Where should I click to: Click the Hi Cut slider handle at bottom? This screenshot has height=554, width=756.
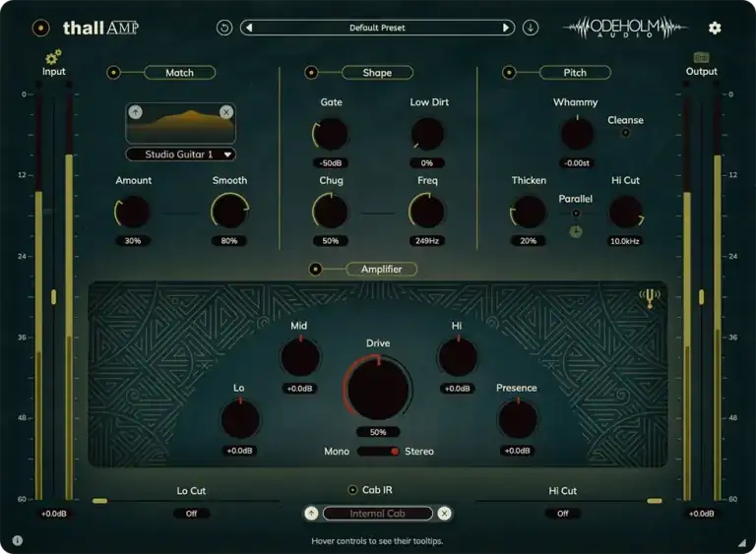(655, 501)
